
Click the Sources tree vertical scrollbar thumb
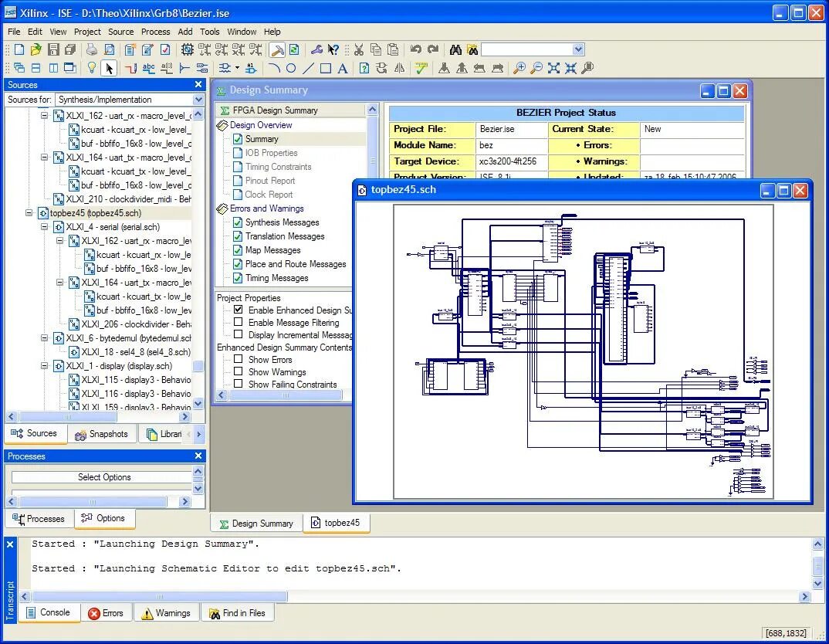coord(198,366)
